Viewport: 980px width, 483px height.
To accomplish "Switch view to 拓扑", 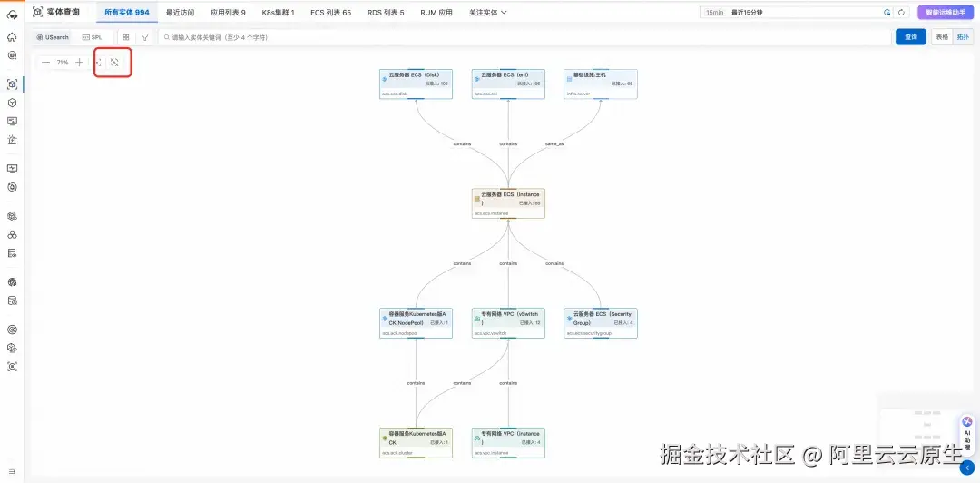I will 963,37.
